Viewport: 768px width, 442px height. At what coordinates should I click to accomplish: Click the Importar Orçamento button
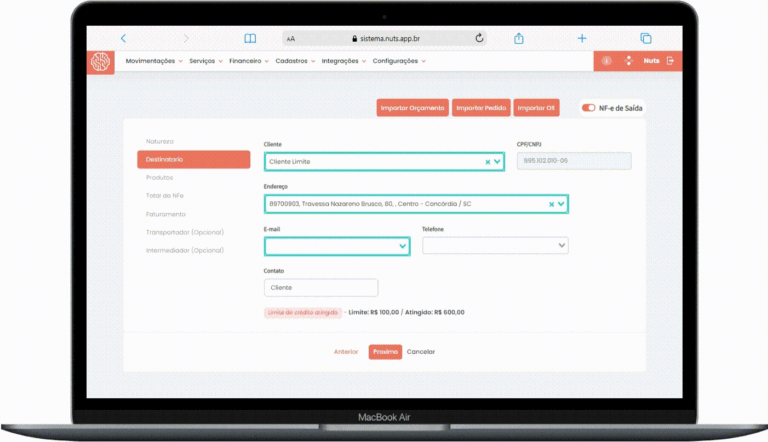(412, 107)
